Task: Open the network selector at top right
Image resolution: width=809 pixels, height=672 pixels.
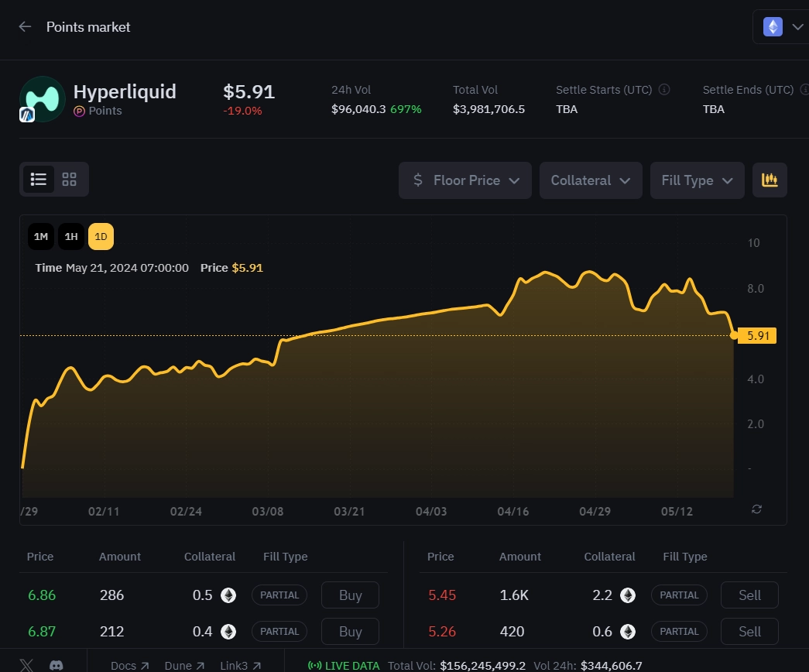Action: tap(782, 26)
